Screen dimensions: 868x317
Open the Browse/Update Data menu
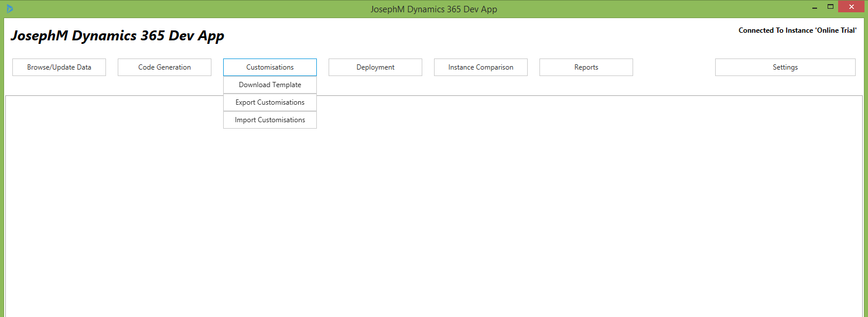click(59, 67)
